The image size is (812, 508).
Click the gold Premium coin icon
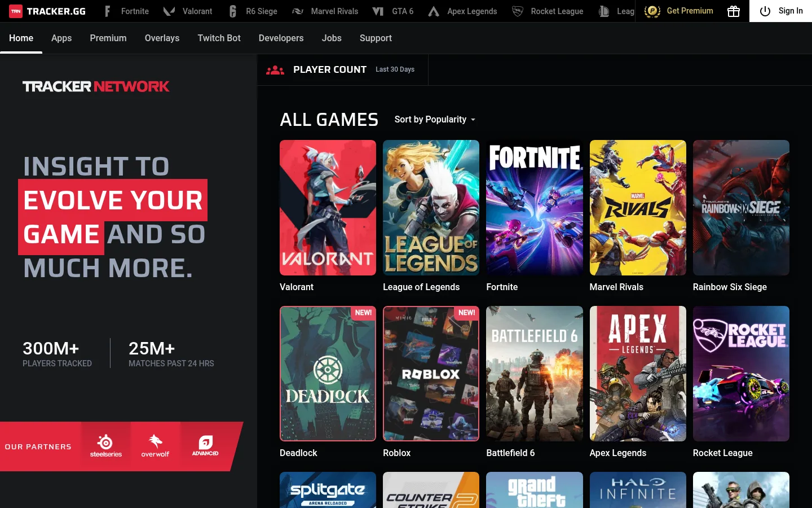652,11
